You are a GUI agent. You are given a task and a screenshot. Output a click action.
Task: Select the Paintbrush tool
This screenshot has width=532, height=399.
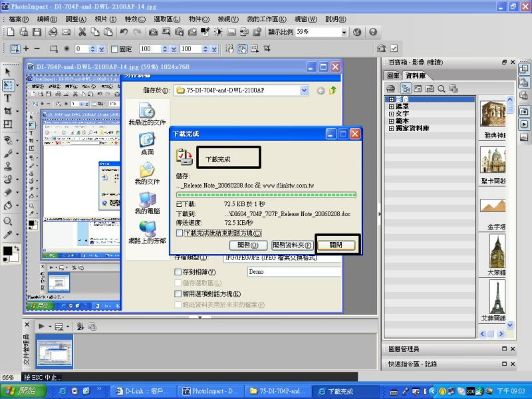tap(7, 154)
